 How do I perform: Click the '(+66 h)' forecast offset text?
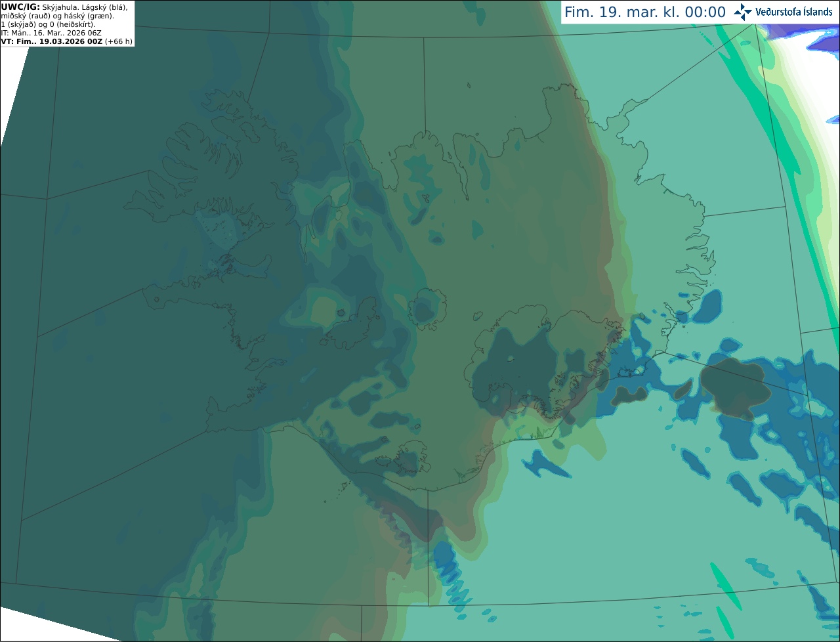(119, 41)
